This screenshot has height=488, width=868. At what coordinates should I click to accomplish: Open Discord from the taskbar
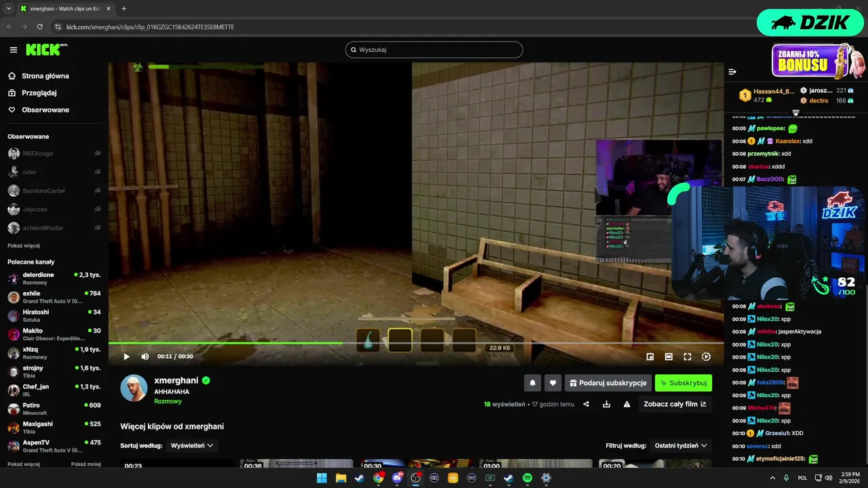coord(397,478)
